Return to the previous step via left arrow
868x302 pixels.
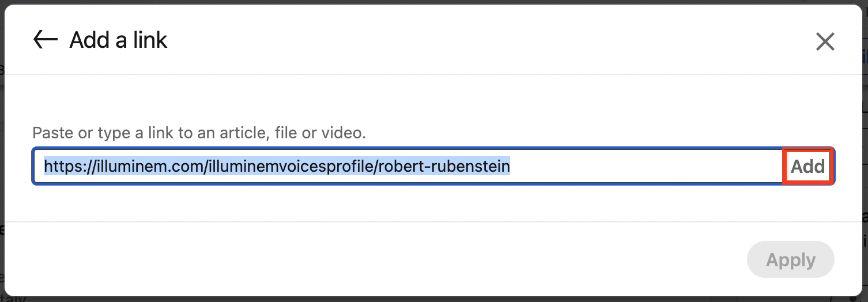pyautogui.click(x=46, y=40)
